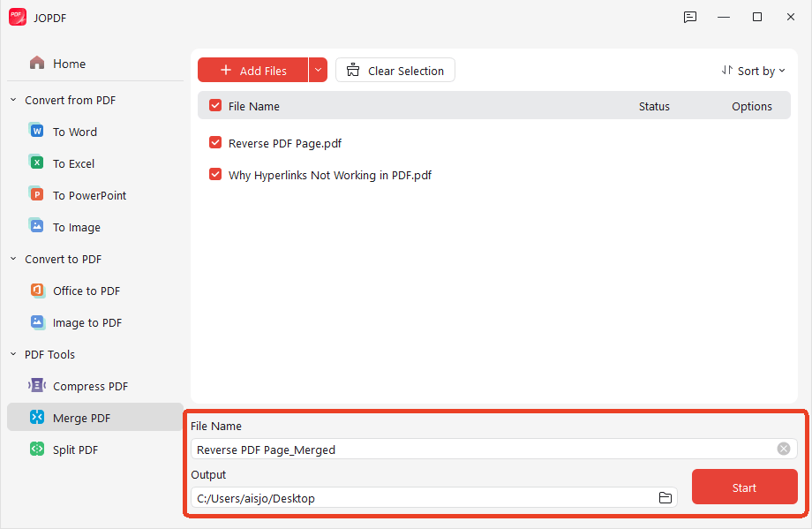Click the JOPDF app logo icon
The height and width of the screenshot is (529, 812).
click(x=18, y=17)
